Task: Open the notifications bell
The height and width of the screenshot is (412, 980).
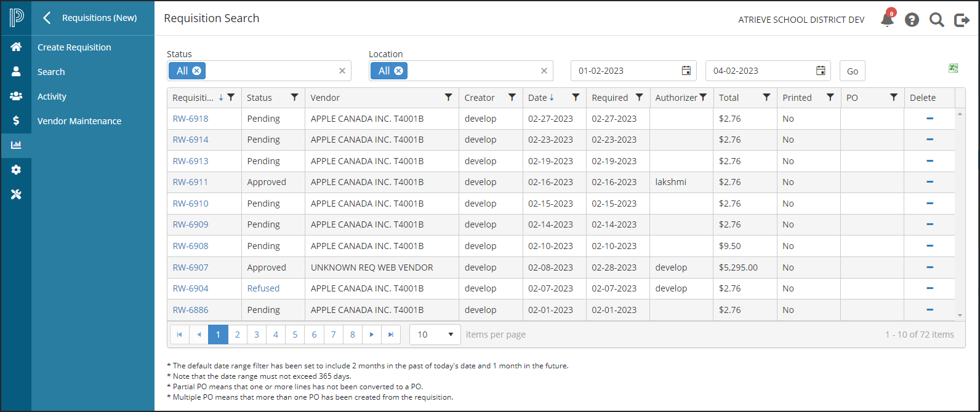Action: tap(887, 20)
